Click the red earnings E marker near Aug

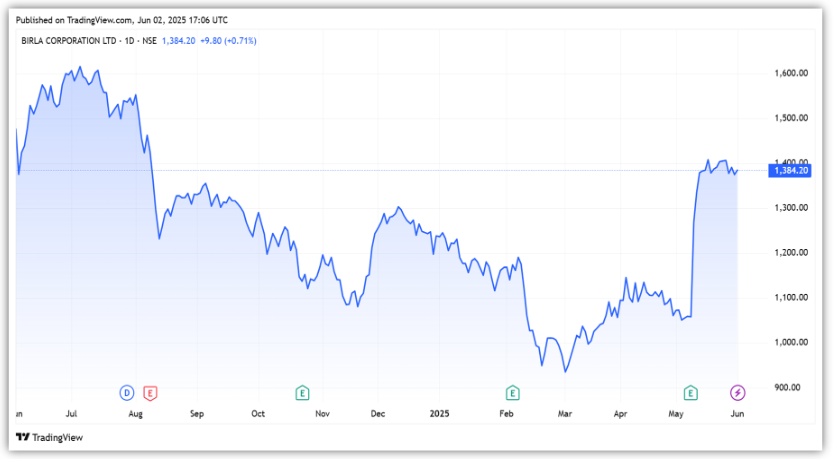(x=150, y=392)
